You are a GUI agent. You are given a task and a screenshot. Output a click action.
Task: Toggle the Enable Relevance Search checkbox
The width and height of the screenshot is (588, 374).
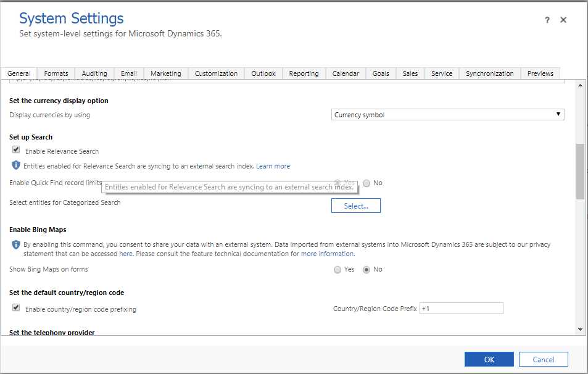tap(16, 150)
